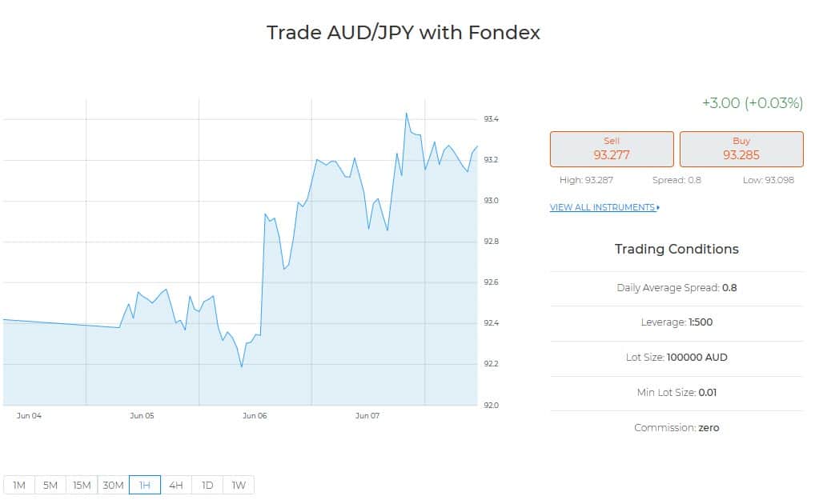This screenshot has height=504, width=819.
Task: Click the Leverage 1:500 row
Action: tap(676, 322)
